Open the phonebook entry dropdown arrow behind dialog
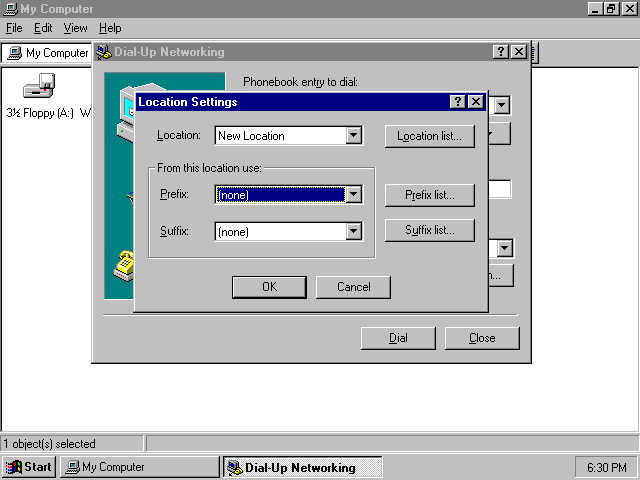 pos(502,105)
